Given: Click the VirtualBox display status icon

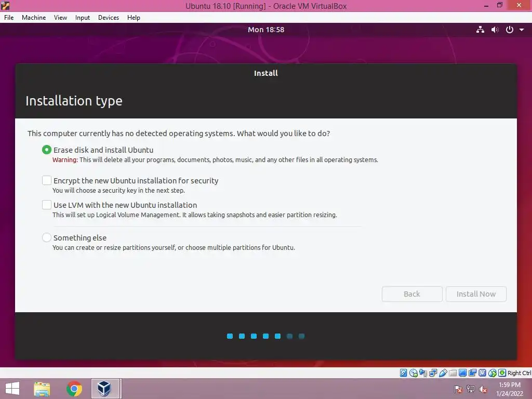Looking at the screenshot, I should point(462,373).
